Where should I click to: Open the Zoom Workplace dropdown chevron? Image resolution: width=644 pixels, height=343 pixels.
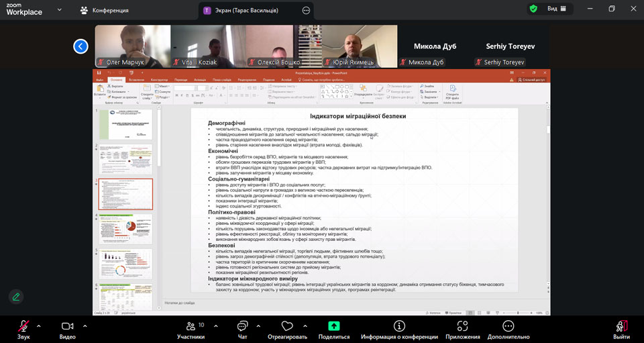click(59, 10)
